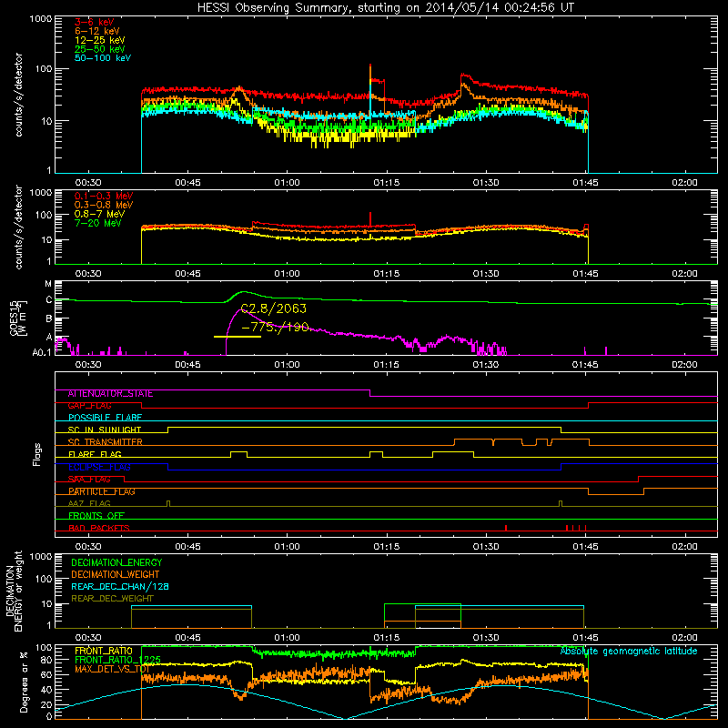Click the MAX_DET_VS_TOT legend label
Screen dimensions: 728x728
click(112, 669)
